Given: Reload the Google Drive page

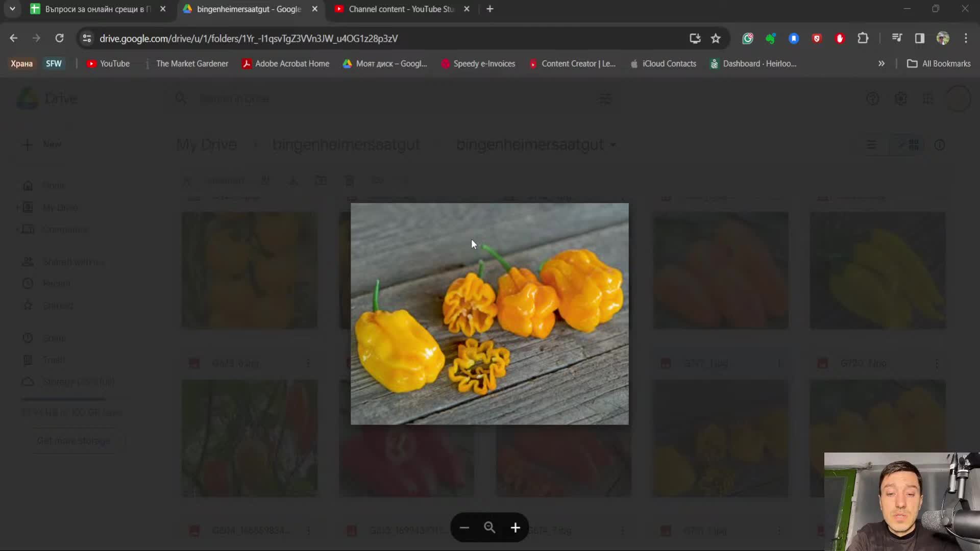Looking at the screenshot, I should (59, 38).
